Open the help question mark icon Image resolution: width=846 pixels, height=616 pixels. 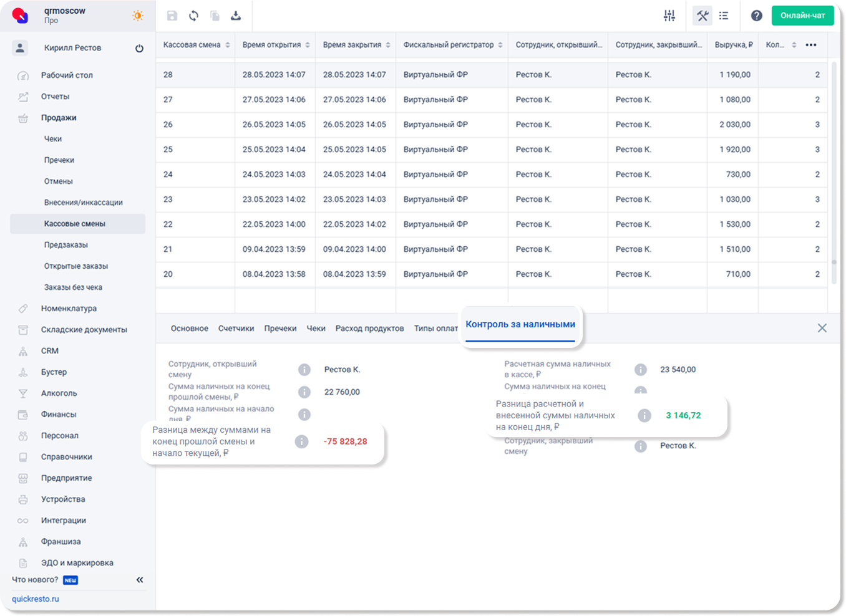point(756,16)
